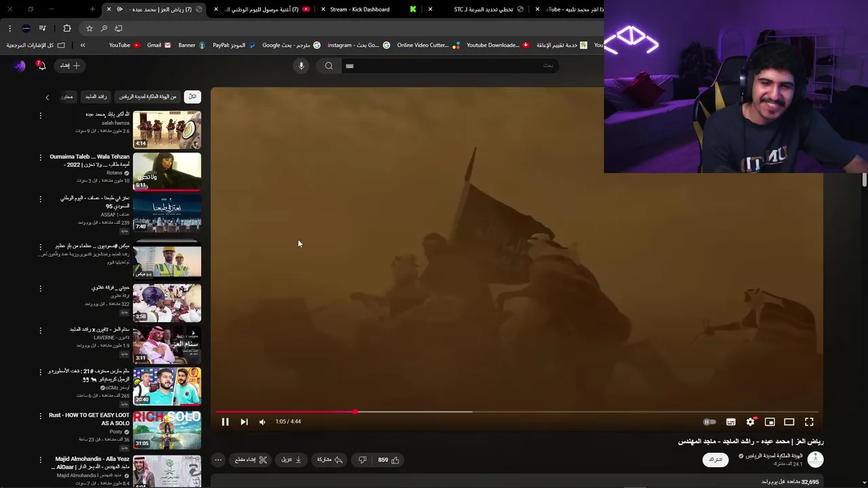Open 'Rust - HOW TO GET EASY LOOT' title

pyautogui.click(x=89, y=419)
